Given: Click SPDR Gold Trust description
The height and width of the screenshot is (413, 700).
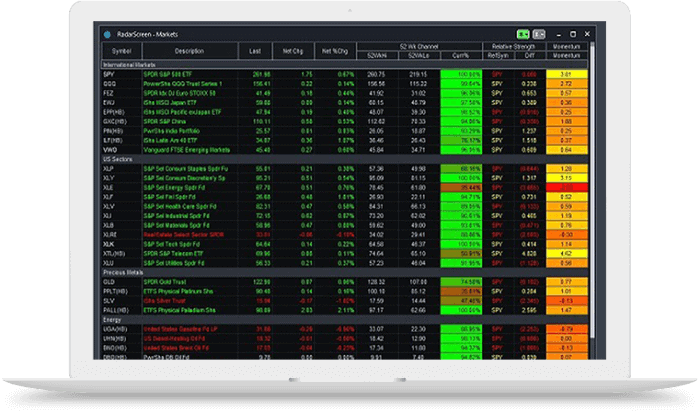Looking at the screenshot, I should coord(165,282).
